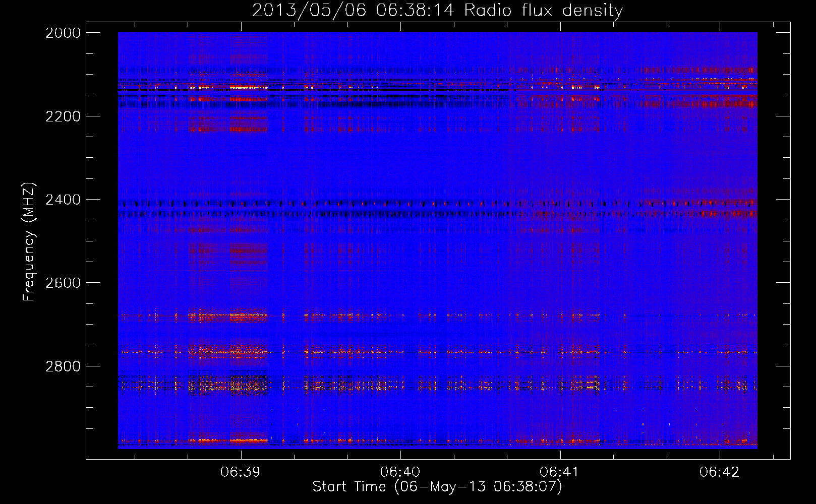Click the plot title '2013/05/06 06:38:14 Radio flux density'
Viewport: 816px width, 504px height.
pos(437,10)
